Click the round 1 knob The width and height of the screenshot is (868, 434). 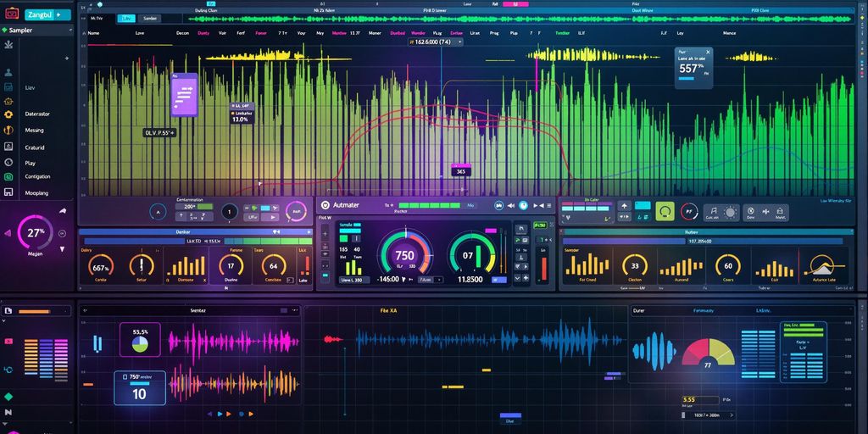230,211
